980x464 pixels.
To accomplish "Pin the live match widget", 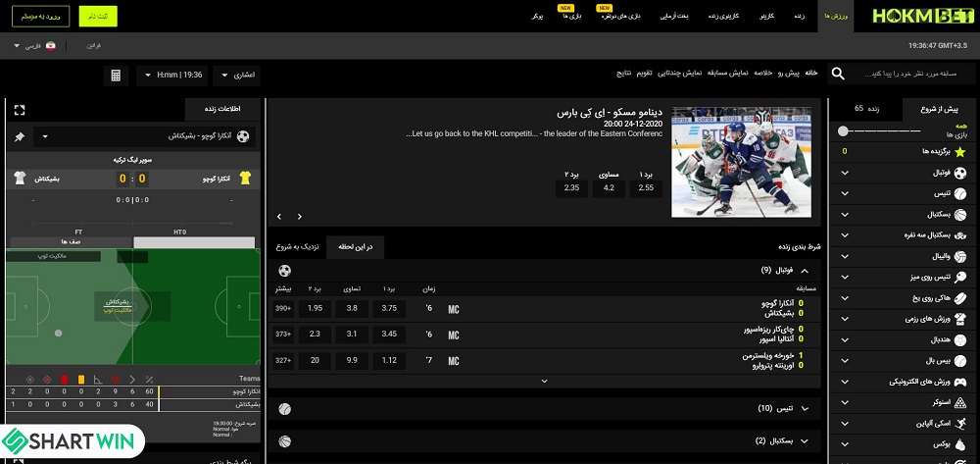I will (x=20, y=137).
